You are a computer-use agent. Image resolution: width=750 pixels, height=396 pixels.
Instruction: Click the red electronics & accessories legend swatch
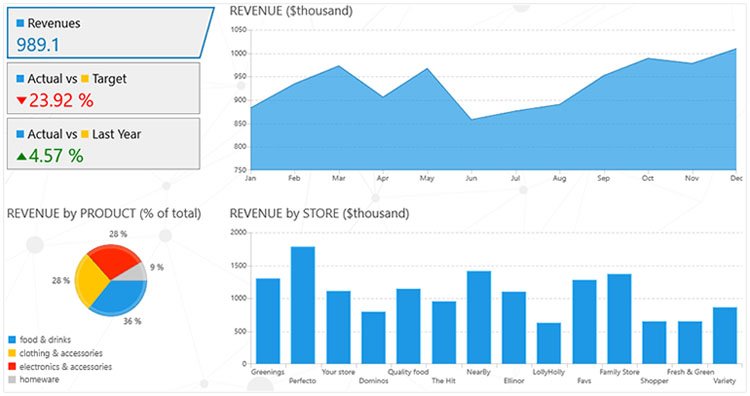tap(12, 367)
